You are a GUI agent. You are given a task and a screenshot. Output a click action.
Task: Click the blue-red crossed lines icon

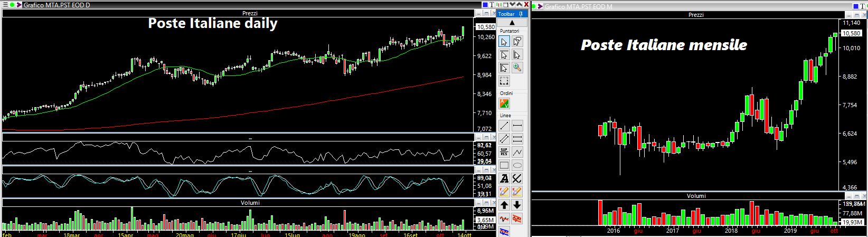point(504,231)
